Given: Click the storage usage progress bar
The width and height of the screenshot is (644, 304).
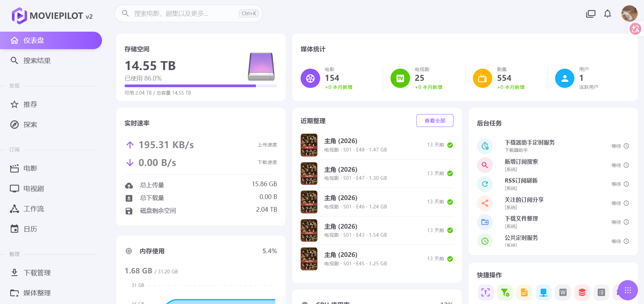Looking at the screenshot, I should coord(201,86).
